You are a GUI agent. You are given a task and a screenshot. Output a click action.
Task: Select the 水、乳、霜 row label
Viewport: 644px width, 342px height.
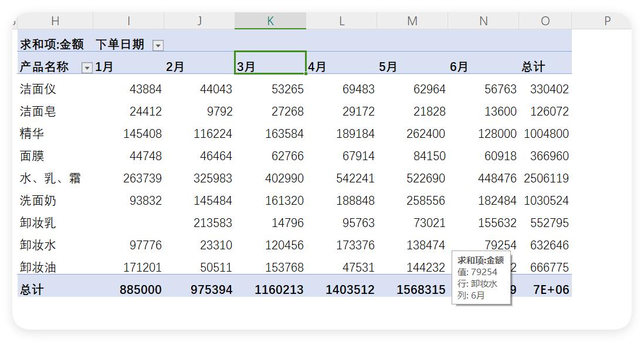click(50, 178)
